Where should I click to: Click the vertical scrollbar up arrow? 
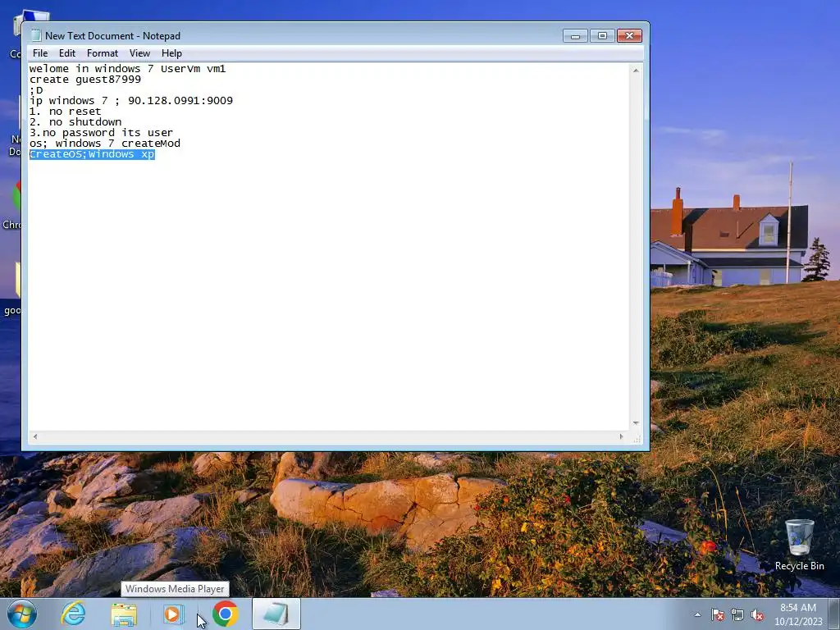point(636,71)
